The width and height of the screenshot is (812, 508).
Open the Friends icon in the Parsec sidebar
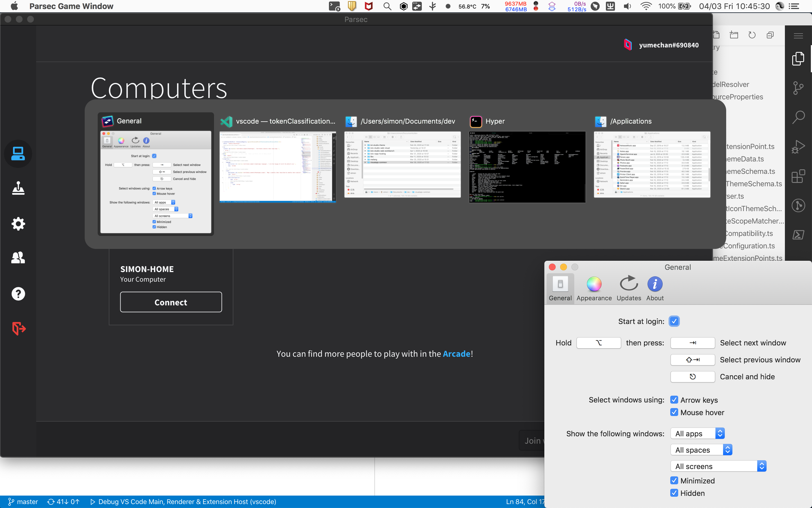(x=18, y=258)
